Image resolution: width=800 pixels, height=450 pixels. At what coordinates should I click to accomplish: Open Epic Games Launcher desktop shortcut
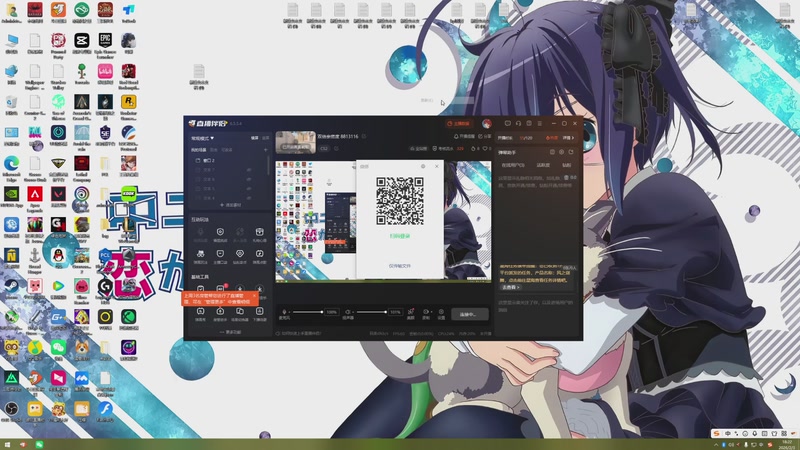point(105,45)
